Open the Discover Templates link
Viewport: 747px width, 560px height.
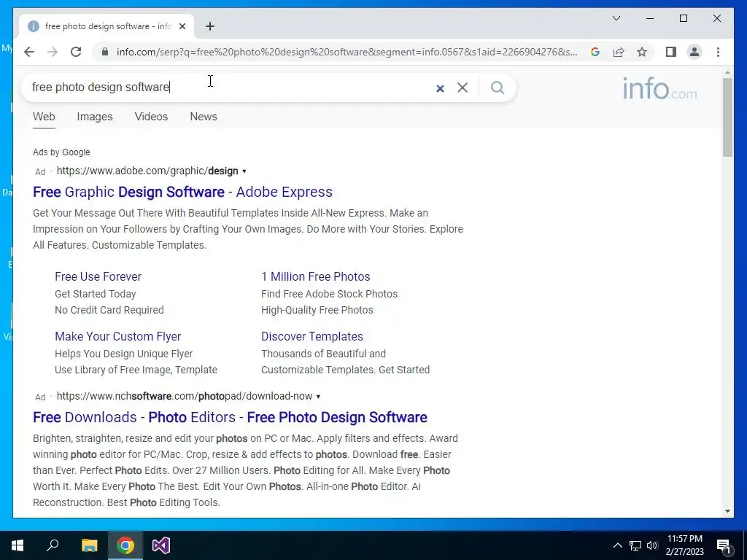coord(312,337)
